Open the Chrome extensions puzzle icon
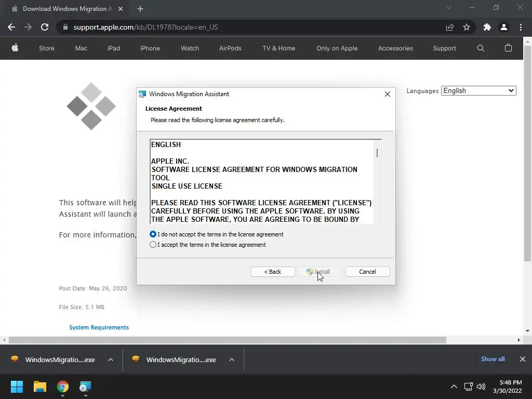 point(487,27)
